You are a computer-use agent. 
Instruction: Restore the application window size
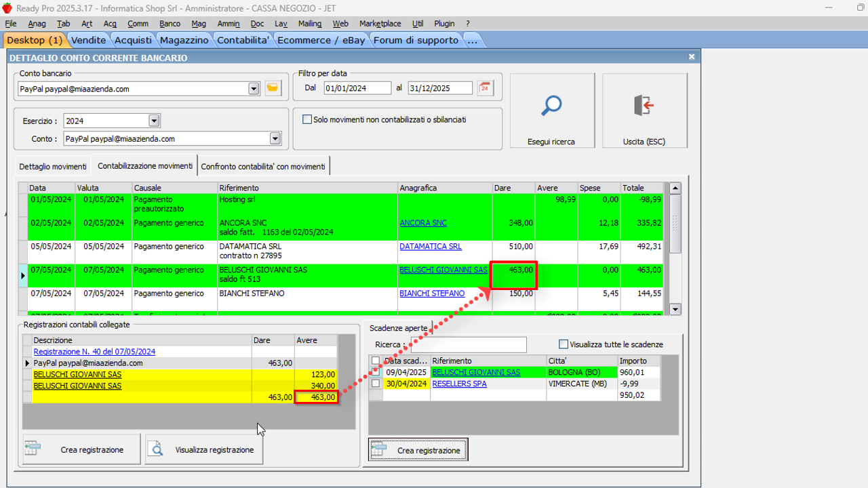point(861,7)
